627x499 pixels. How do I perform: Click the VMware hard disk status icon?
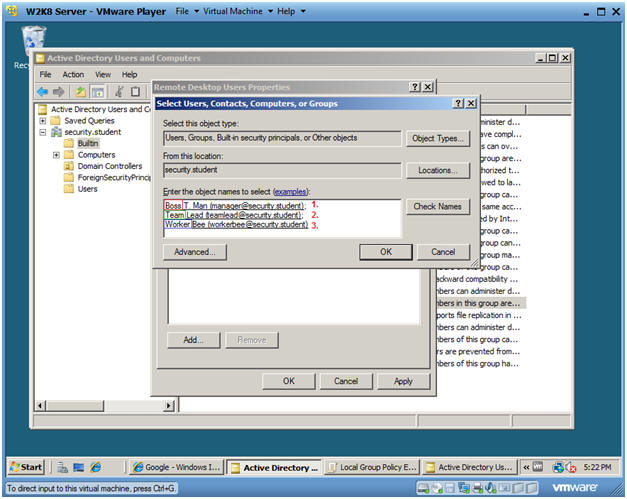pos(423,488)
